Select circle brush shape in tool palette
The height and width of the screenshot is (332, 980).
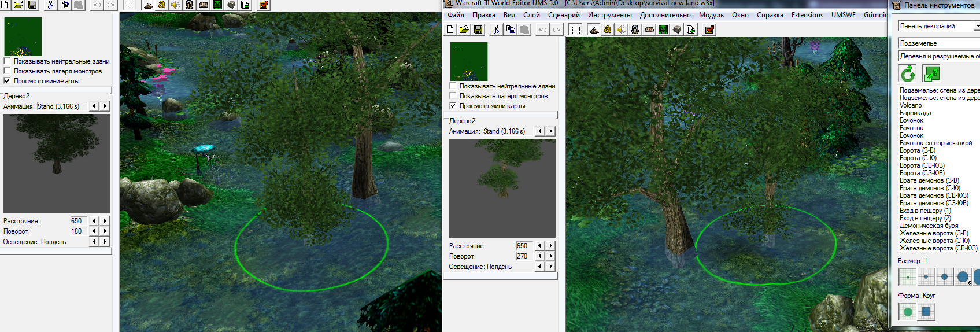[908, 312]
